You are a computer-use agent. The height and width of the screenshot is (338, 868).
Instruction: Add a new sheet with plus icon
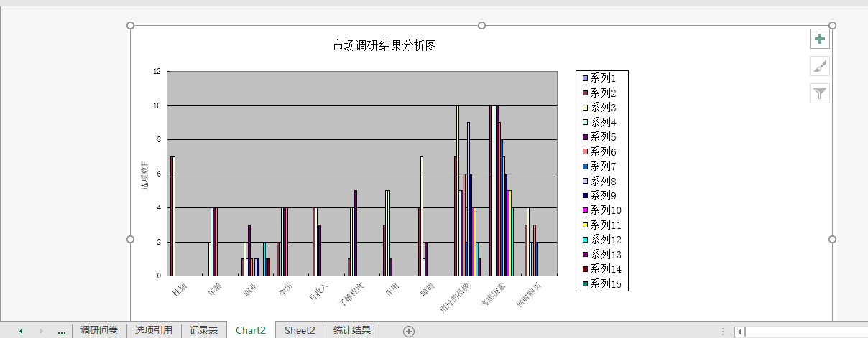(409, 331)
